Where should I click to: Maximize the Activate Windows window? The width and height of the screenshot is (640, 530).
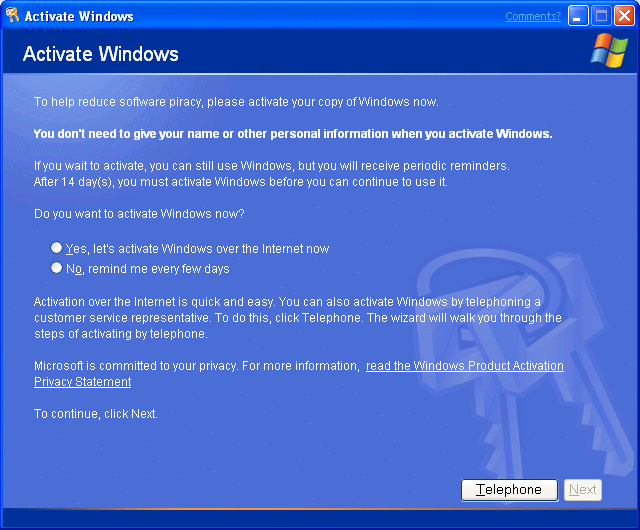tap(601, 16)
